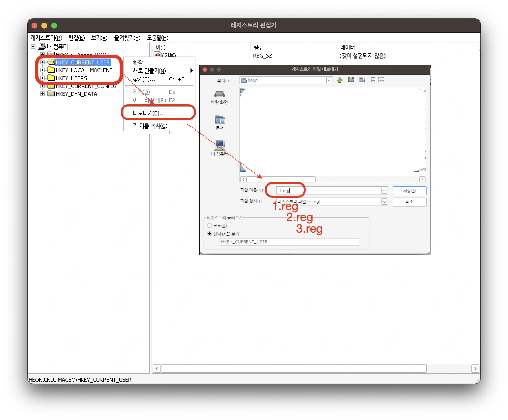Select the 모두(A) export range radio
Image resolution: width=508 pixels, height=420 pixels.
point(209,225)
